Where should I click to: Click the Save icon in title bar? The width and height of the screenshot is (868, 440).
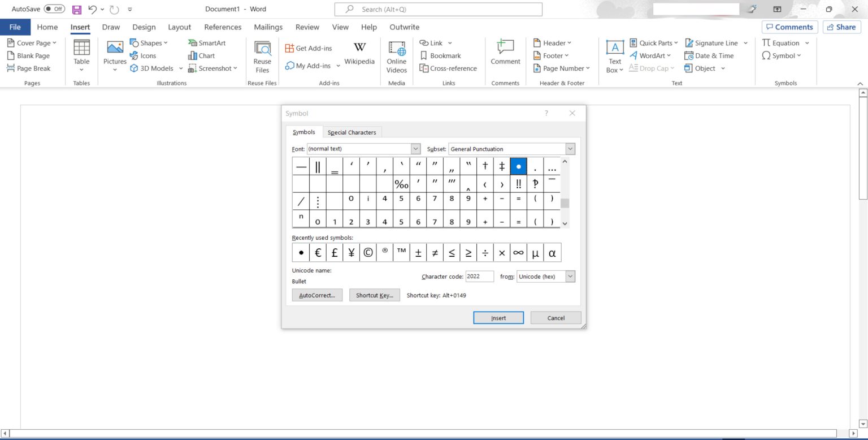[x=77, y=10]
